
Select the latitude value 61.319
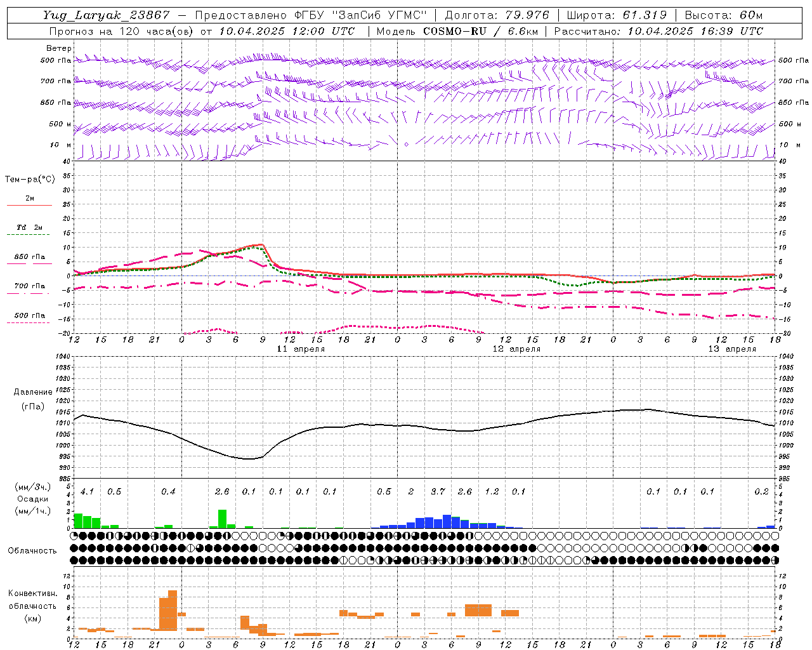[645, 15]
